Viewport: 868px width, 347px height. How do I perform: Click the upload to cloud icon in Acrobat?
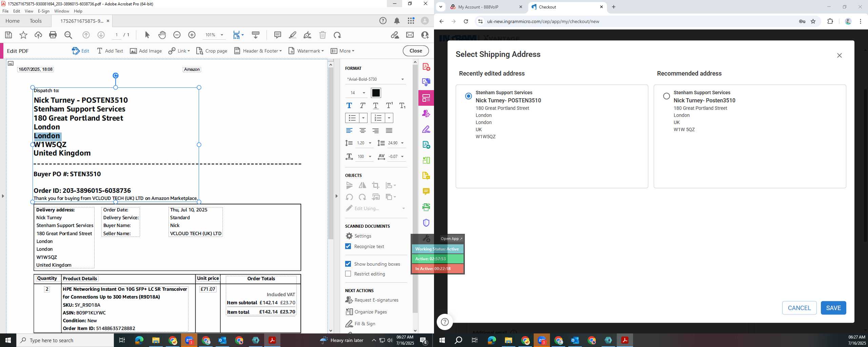38,35
